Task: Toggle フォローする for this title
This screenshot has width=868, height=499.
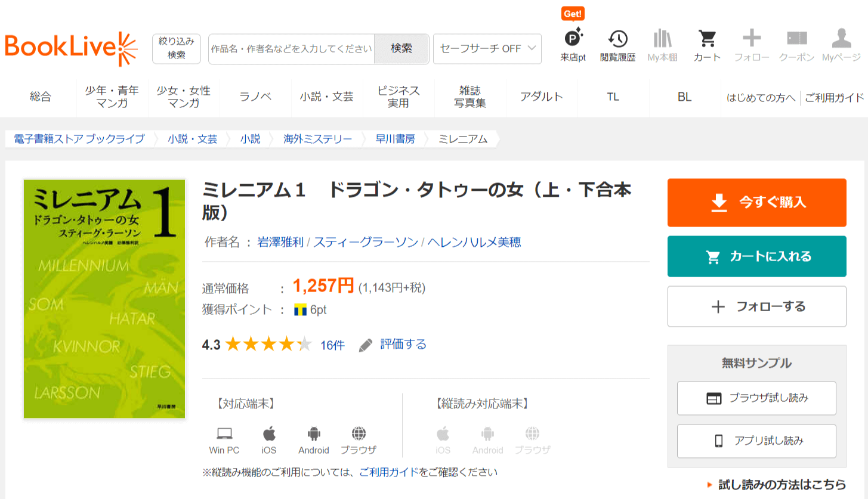Action: [756, 306]
